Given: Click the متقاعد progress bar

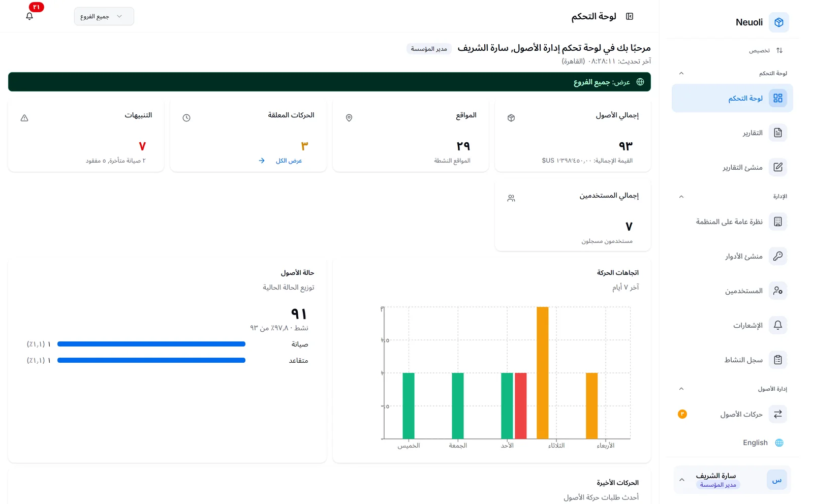Looking at the screenshot, I should coord(151,360).
